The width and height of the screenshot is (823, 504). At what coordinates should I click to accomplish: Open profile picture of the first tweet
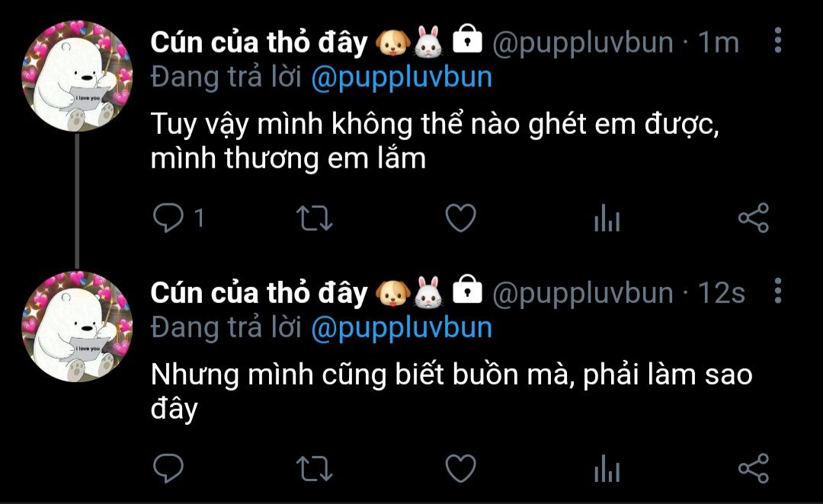point(77,76)
